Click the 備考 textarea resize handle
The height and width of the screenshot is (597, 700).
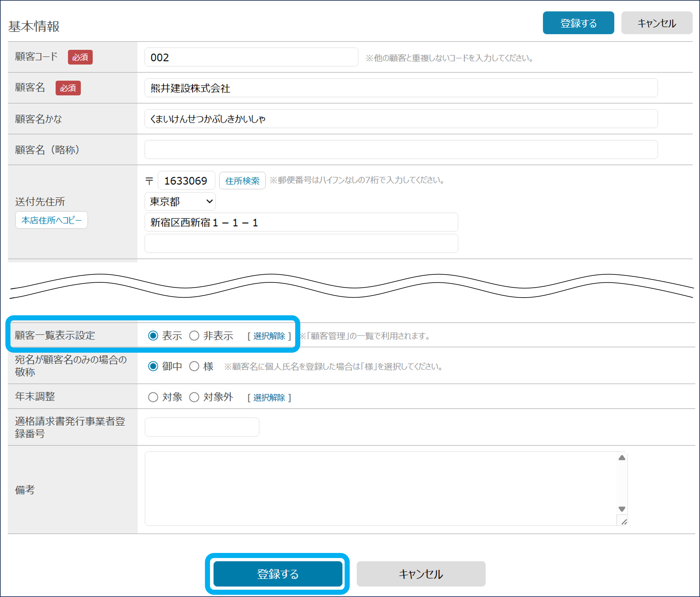[x=624, y=522]
